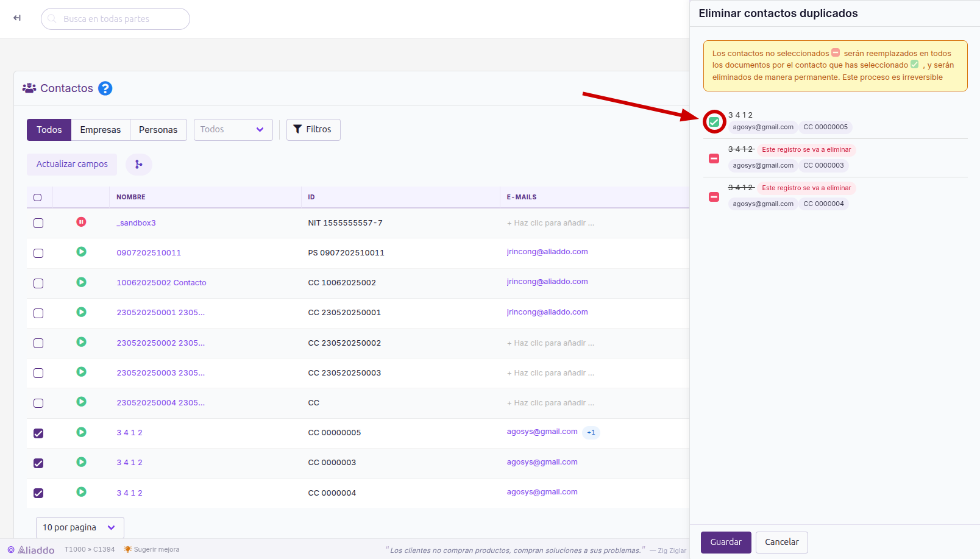
Task: Select the Todos tab
Action: pos(49,130)
